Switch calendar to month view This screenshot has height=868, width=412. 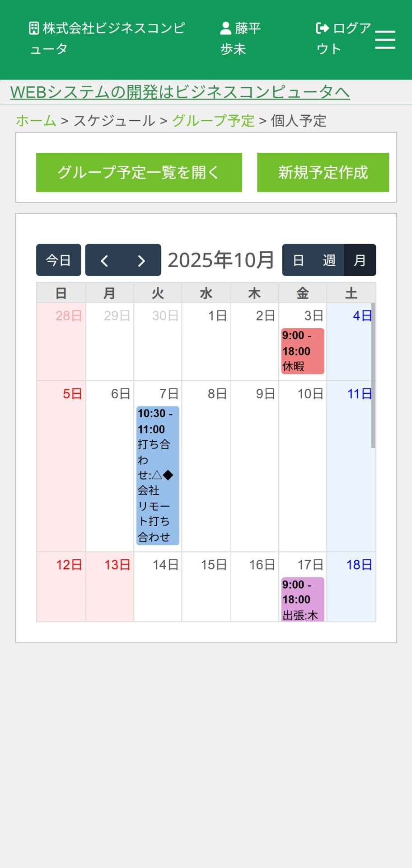[360, 260]
